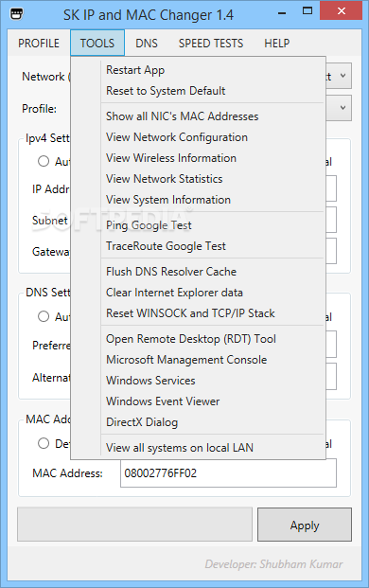The height and width of the screenshot is (588, 369).
Task: Open the HELP menu
Action: [x=277, y=44]
